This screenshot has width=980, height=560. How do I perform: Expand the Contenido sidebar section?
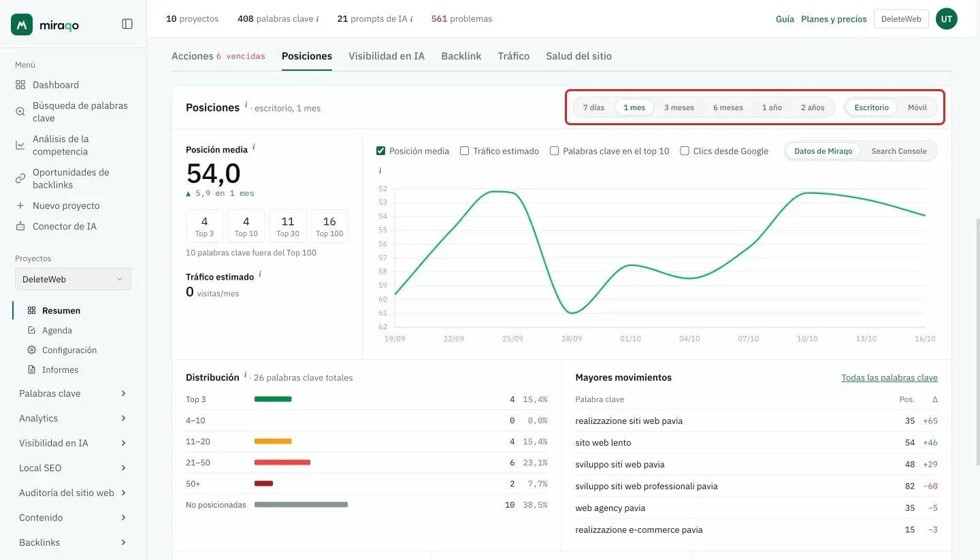73,518
